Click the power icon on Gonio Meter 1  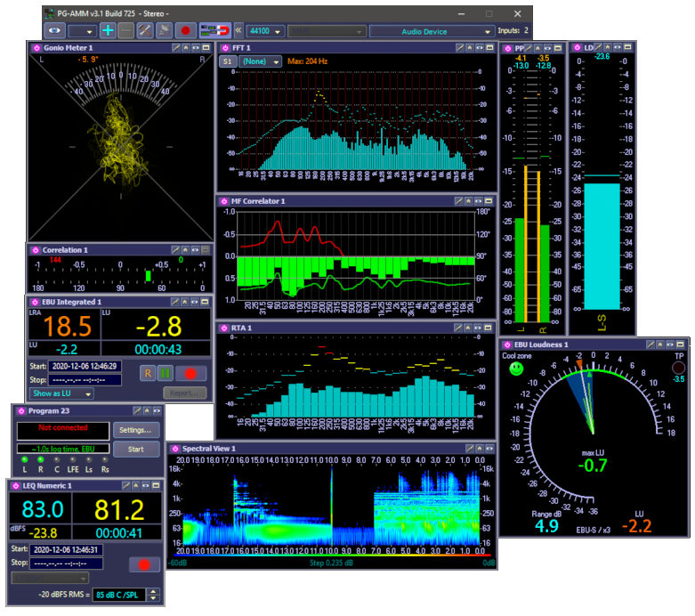point(36,47)
